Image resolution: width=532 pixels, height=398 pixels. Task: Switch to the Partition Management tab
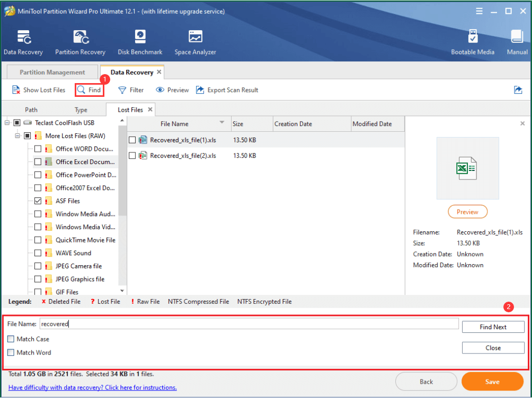[x=52, y=72]
